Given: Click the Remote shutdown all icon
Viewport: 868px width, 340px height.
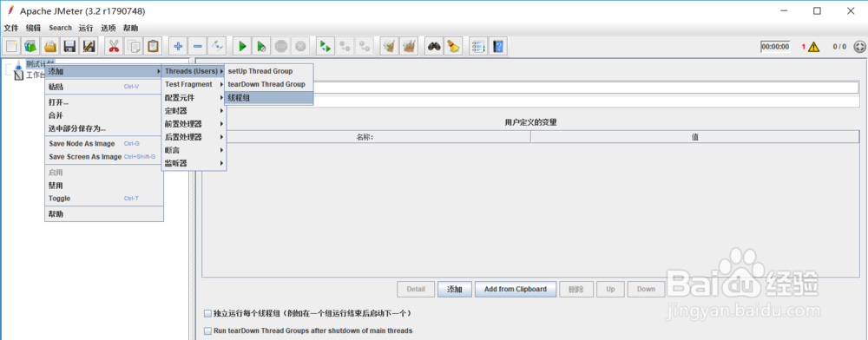Looking at the screenshot, I should [365, 47].
